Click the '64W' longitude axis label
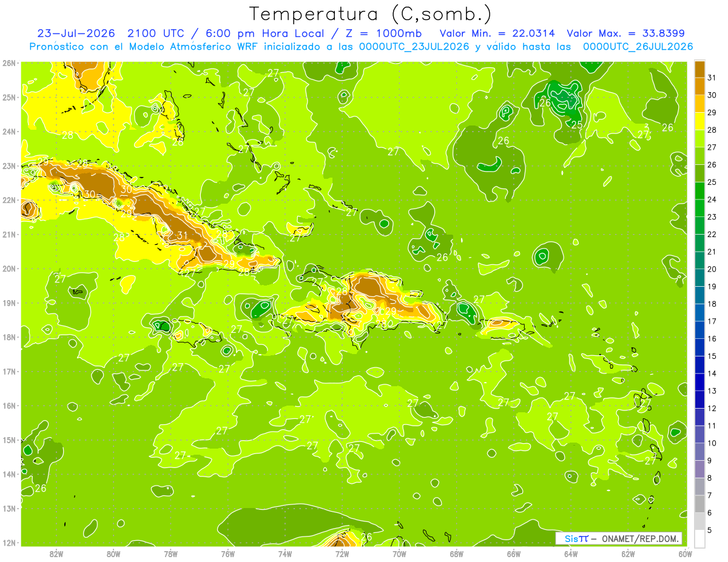The image size is (728, 562). tap(571, 553)
